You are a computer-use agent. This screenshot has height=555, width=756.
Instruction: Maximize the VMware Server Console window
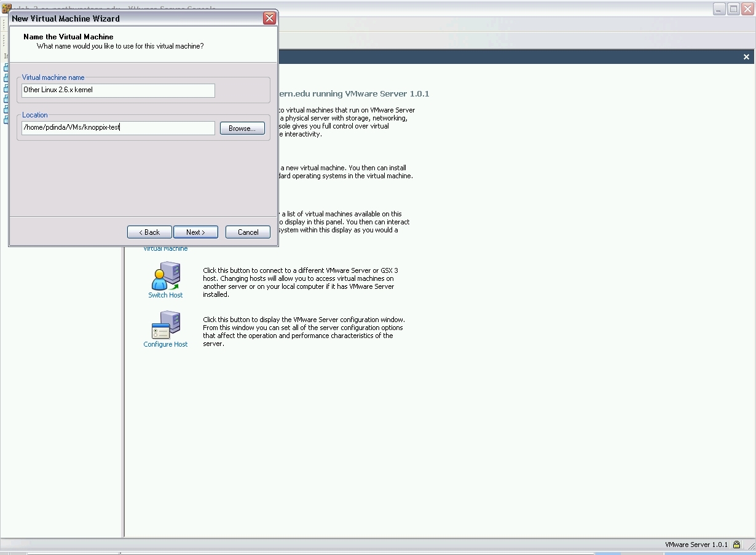(x=733, y=9)
